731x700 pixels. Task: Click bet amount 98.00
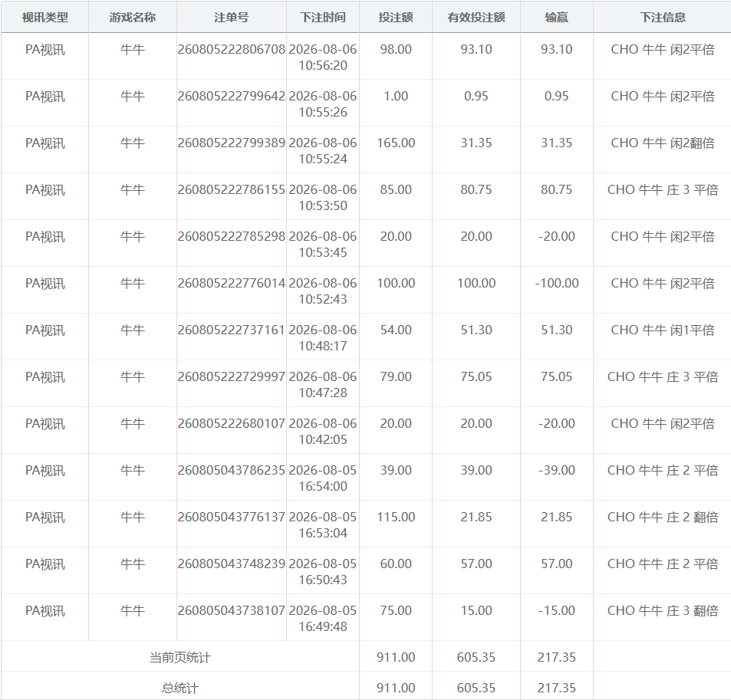coord(396,49)
